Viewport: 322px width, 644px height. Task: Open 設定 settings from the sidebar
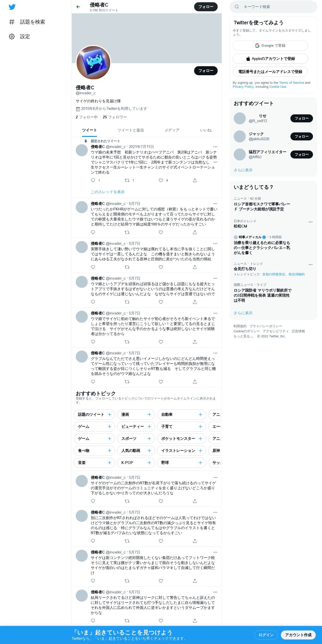20,36
